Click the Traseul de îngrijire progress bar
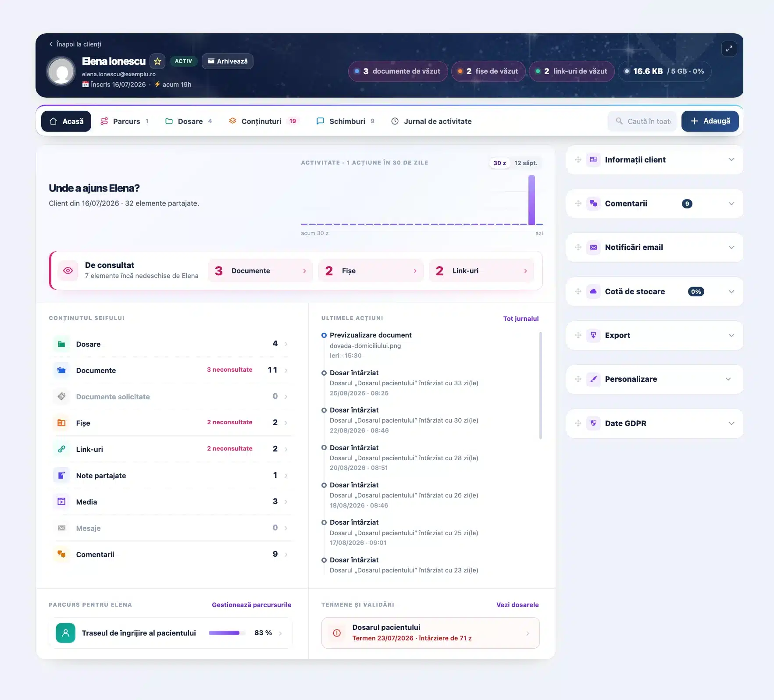The height and width of the screenshot is (700, 774). click(227, 633)
